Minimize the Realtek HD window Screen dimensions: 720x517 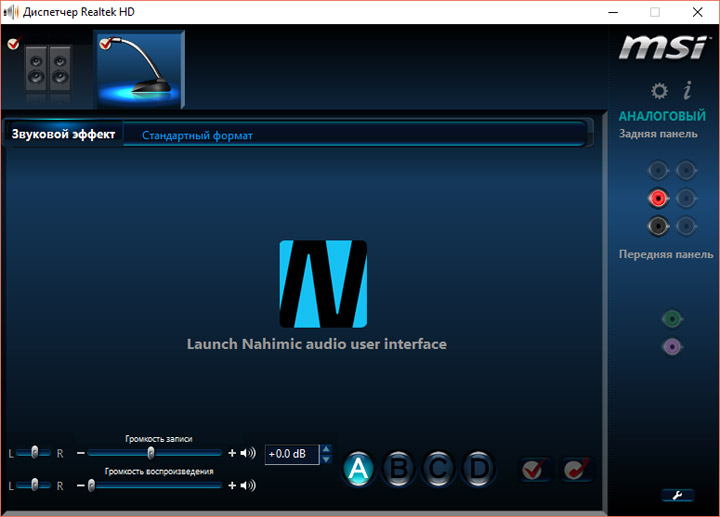[x=613, y=12]
